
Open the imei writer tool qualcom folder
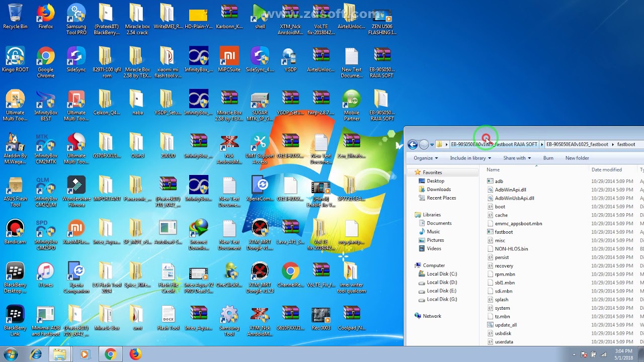[351, 278]
